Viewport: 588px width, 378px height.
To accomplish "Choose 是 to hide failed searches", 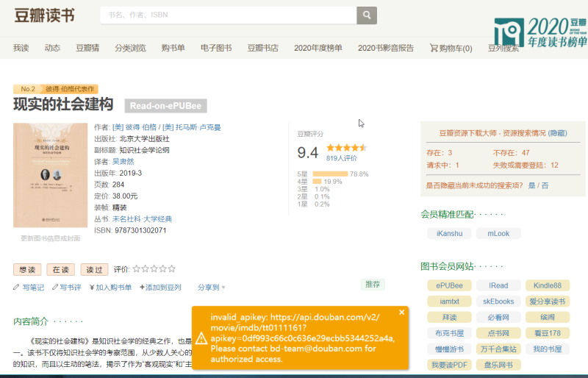I will [531, 185].
